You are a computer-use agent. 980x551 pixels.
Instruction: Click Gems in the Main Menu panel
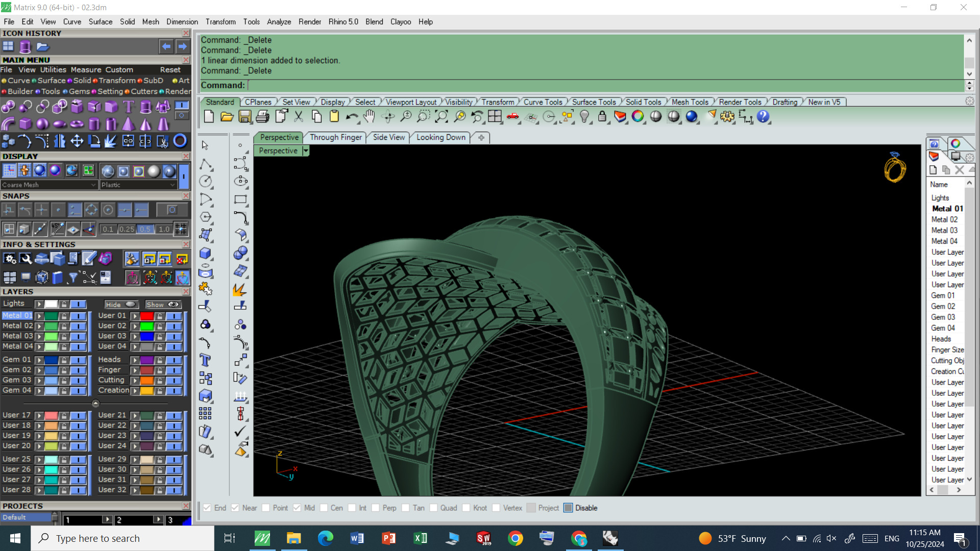[x=79, y=92]
